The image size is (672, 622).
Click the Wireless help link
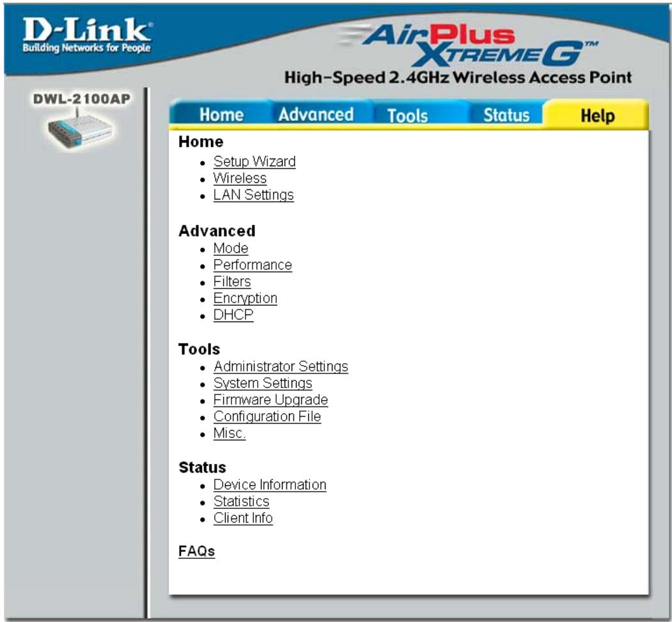coord(240,178)
